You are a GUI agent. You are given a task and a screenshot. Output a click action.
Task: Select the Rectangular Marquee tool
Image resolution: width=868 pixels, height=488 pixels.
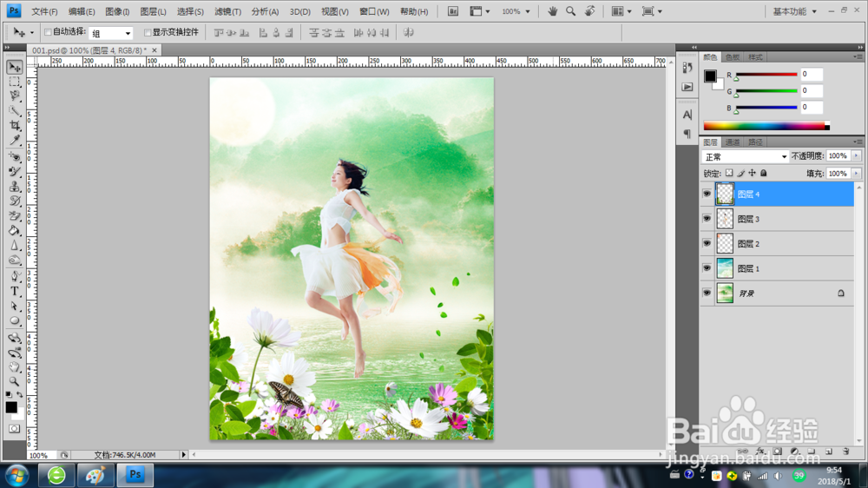(15, 82)
